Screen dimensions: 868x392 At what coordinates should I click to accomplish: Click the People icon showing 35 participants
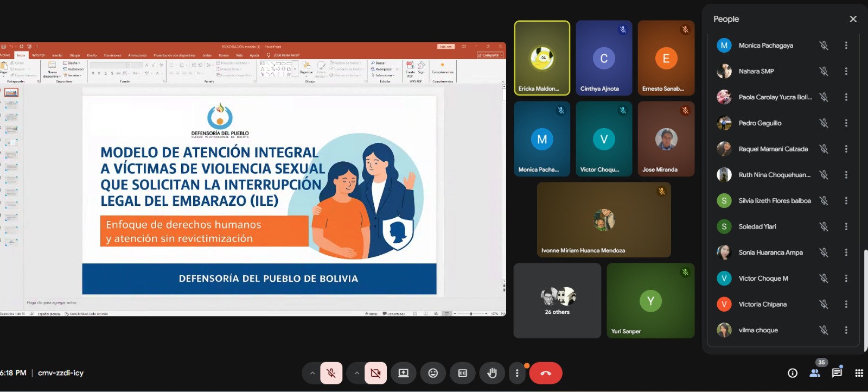coord(815,373)
